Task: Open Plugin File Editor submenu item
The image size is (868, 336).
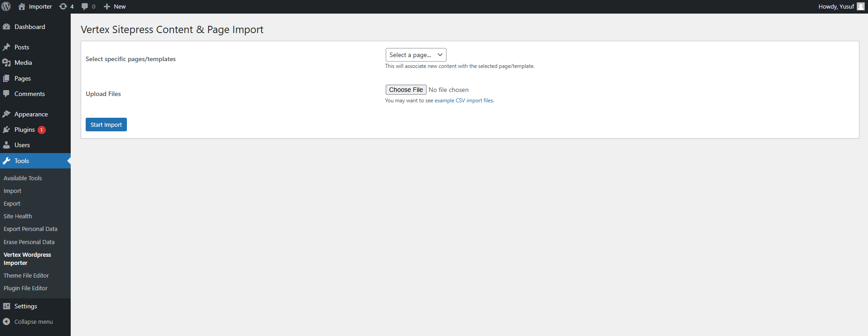Action: 25,288
